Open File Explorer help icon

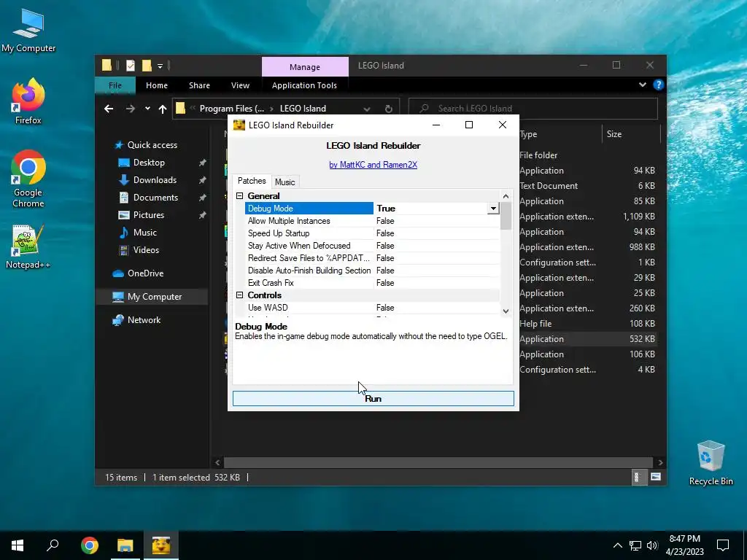pyautogui.click(x=659, y=85)
